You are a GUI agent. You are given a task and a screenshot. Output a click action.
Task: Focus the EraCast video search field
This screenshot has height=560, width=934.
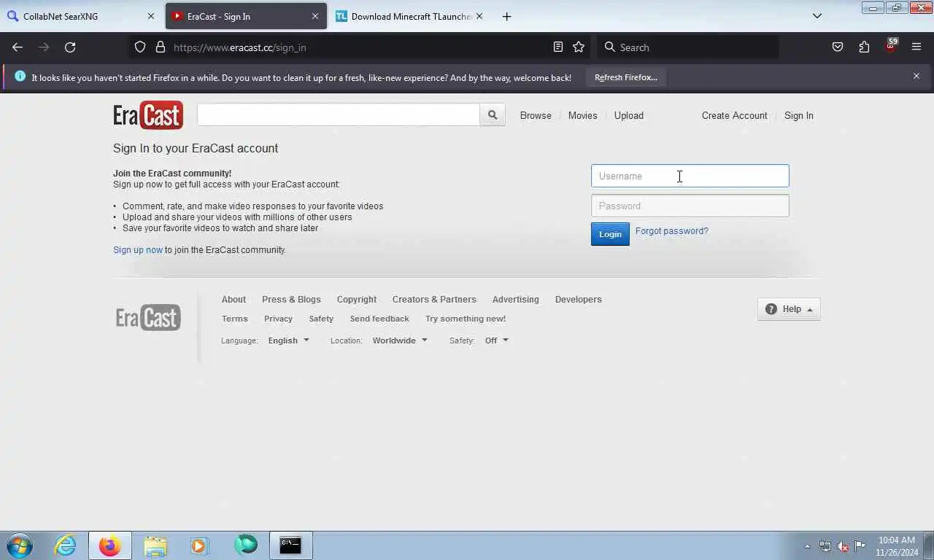(x=339, y=115)
